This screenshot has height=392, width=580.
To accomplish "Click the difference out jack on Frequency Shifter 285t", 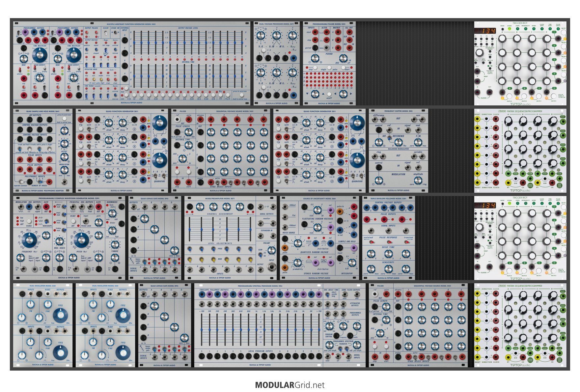I will pos(375,120).
